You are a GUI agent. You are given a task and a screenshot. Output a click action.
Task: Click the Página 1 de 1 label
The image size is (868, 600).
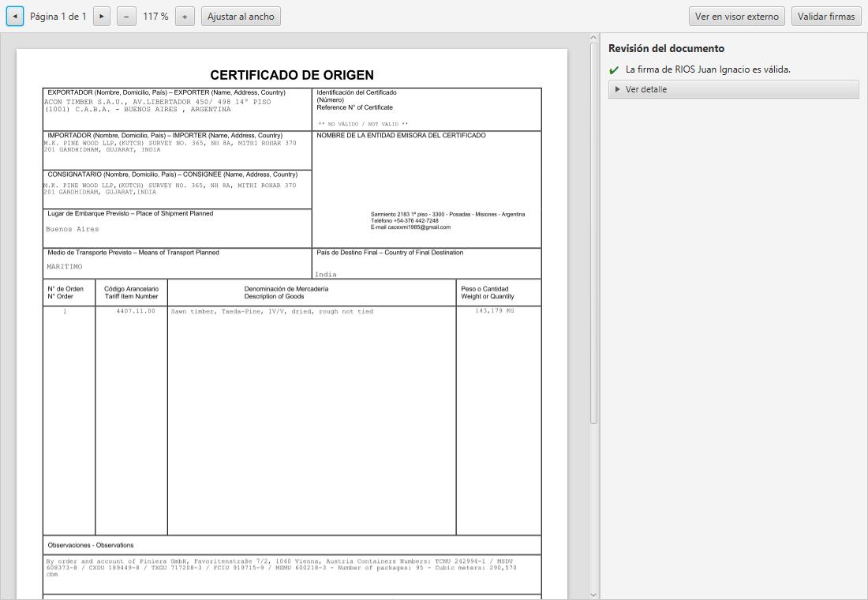point(58,16)
